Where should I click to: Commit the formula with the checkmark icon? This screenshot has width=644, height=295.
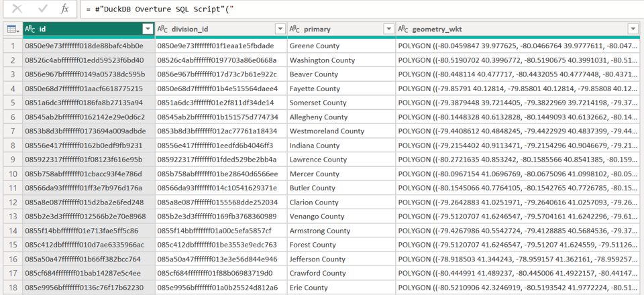tap(42, 9)
